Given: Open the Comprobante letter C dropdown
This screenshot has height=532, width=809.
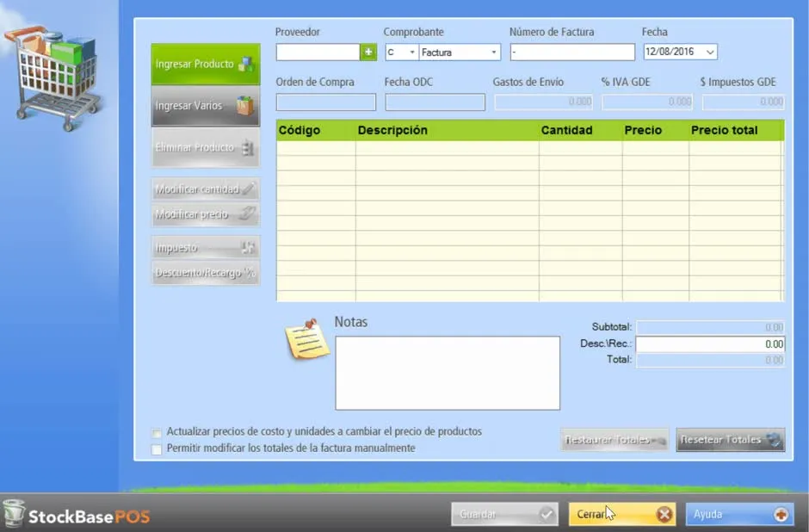Looking at the screenshot, I should pos(401,53).
